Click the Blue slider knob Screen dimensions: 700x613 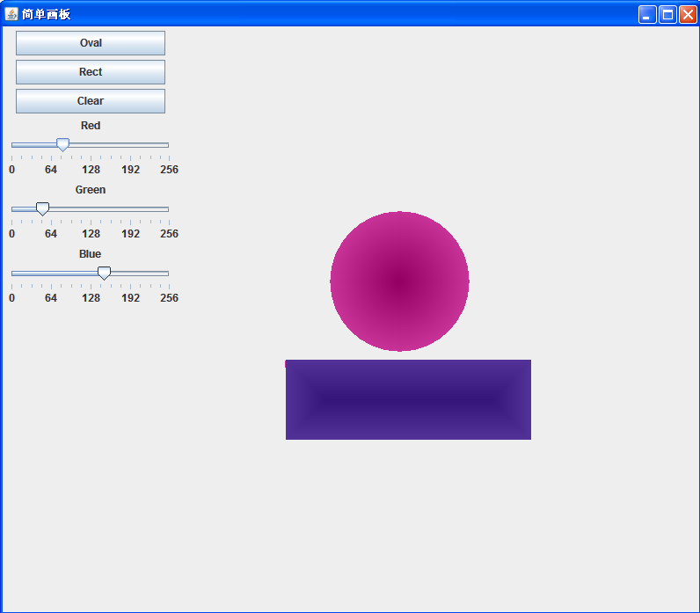coord(104,274)
